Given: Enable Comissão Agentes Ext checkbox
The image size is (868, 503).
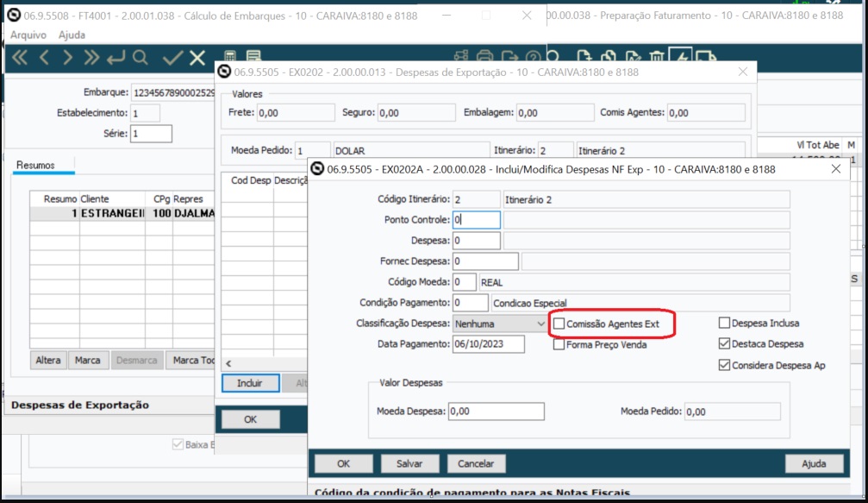Looking at the screenshot, I should tap(559, 324).
